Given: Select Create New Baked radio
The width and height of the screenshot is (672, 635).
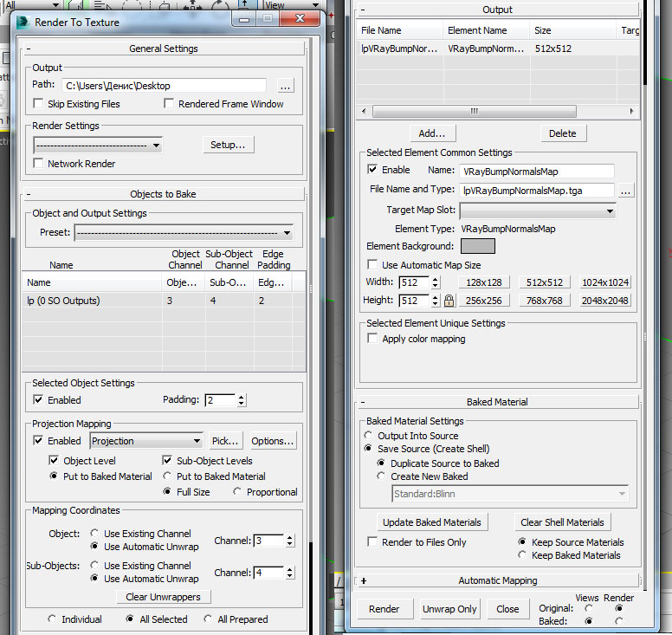Looking at the screenshot, I should pyautogui.click(x=380, y=476).
